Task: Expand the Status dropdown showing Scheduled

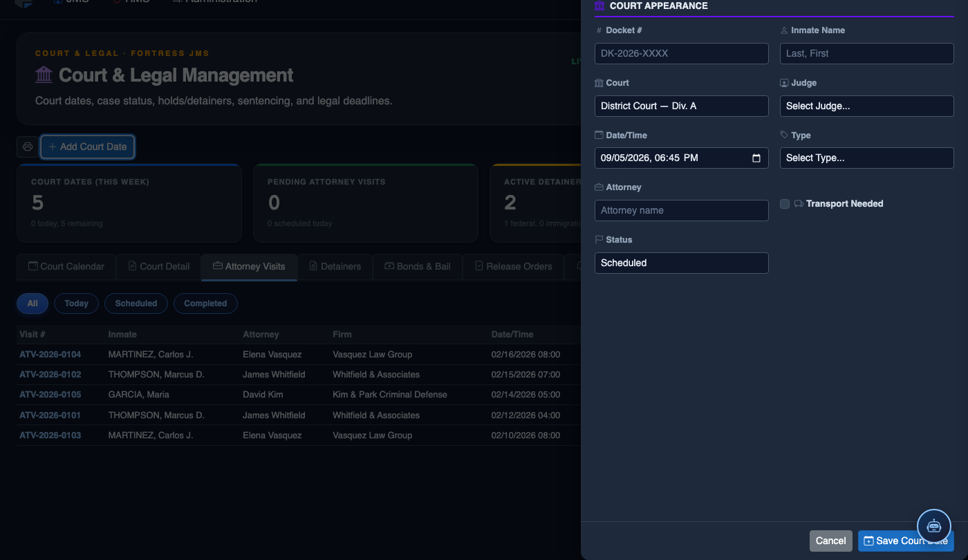Action: pos(681,263)
